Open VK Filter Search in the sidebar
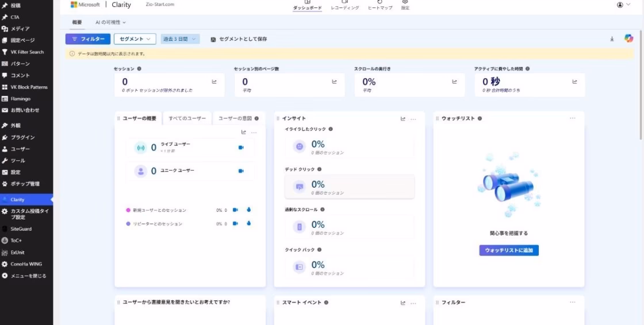 pyautogui.click(x=26, y=52)
